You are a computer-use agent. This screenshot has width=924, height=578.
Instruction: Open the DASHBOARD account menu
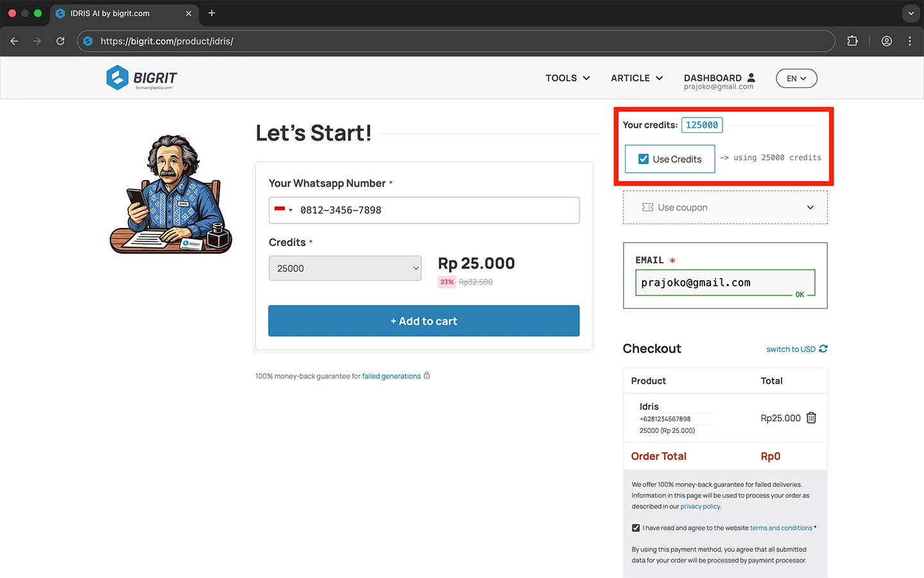point(719,81)
